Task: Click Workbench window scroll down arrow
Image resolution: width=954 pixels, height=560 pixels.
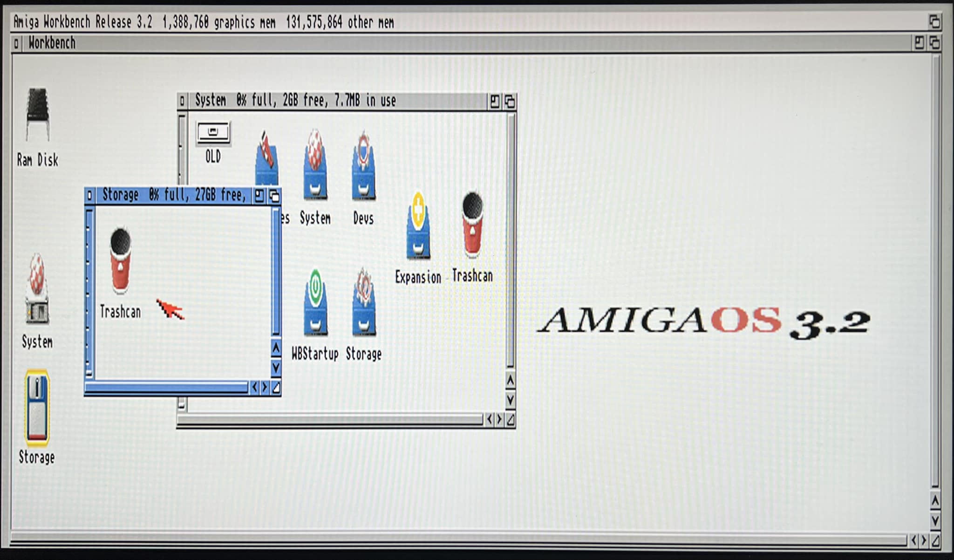Action: 935,520
